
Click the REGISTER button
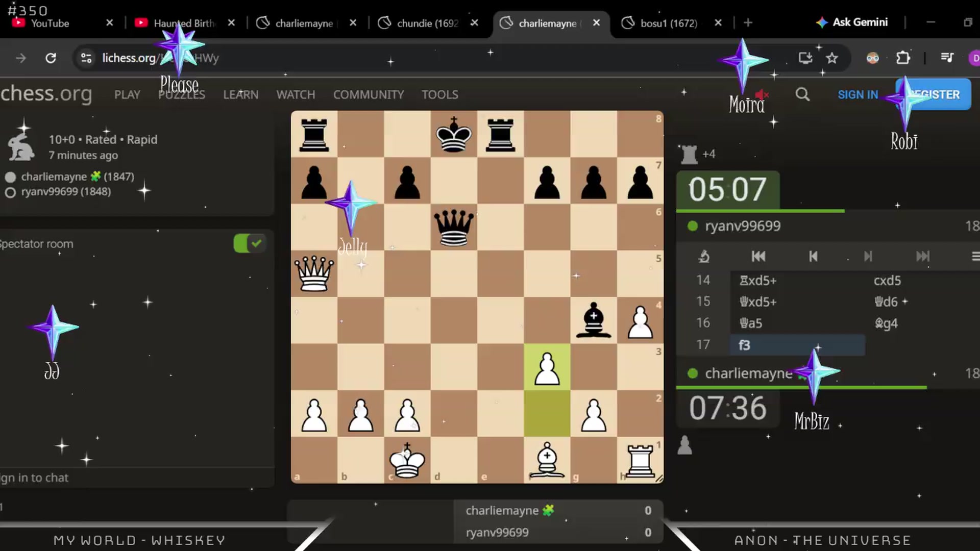934,94
